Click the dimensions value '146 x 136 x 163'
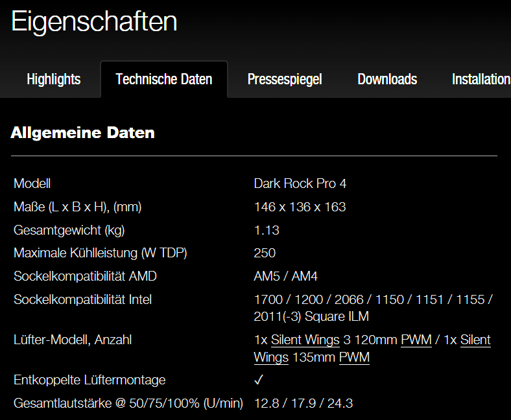 [x=300, y=207]
